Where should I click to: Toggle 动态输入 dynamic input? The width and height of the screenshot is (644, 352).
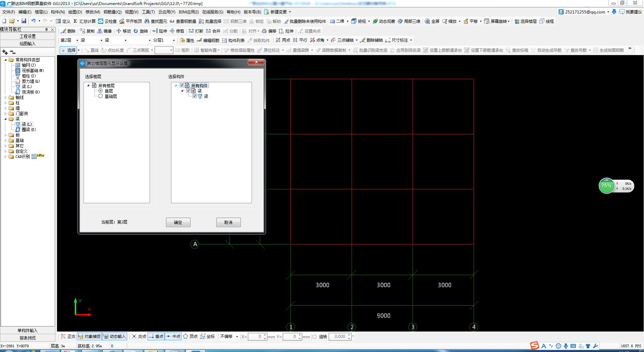point(114,337)
